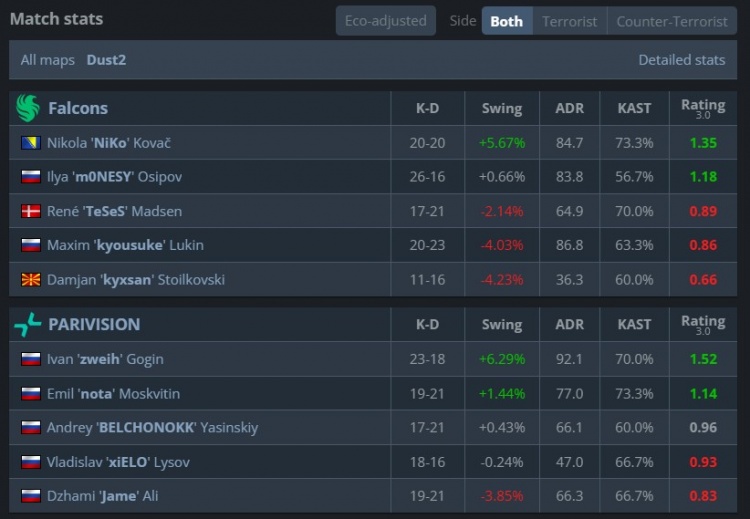This screenshot has width=750, height=519.
Task: Click the Falcons Rating 3.0 column header
Action: pyautogui.click(x=703, y=108)
